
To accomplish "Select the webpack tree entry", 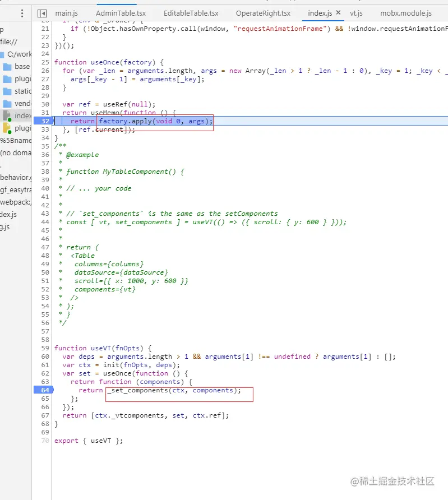I will (16, 202).
